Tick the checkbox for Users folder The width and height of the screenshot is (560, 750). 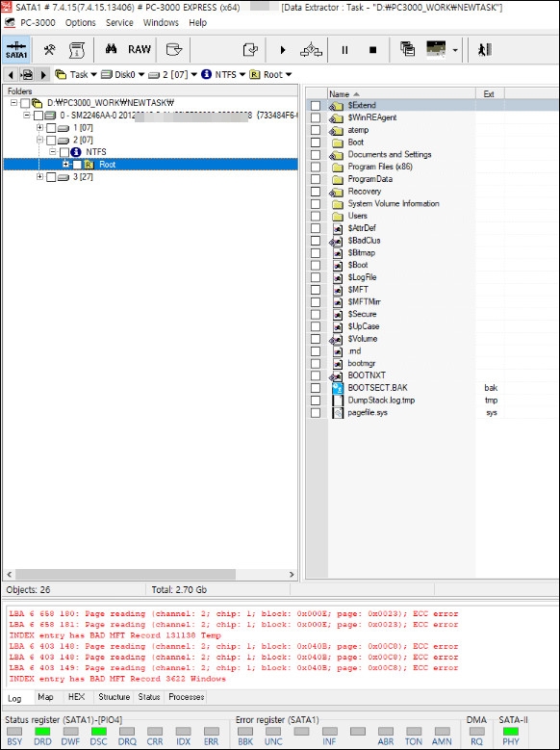[x=316, y=217]
